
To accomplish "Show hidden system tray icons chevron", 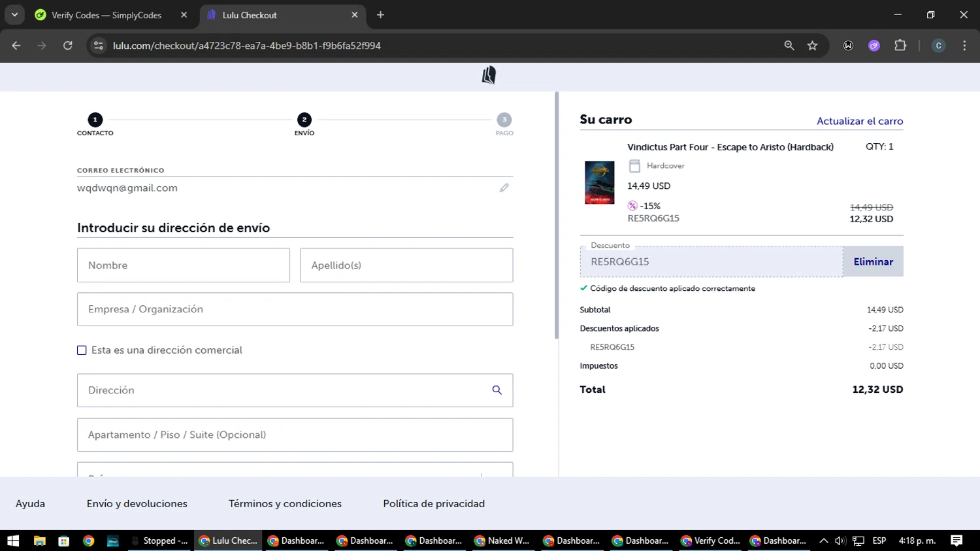I will coord(823,541).
